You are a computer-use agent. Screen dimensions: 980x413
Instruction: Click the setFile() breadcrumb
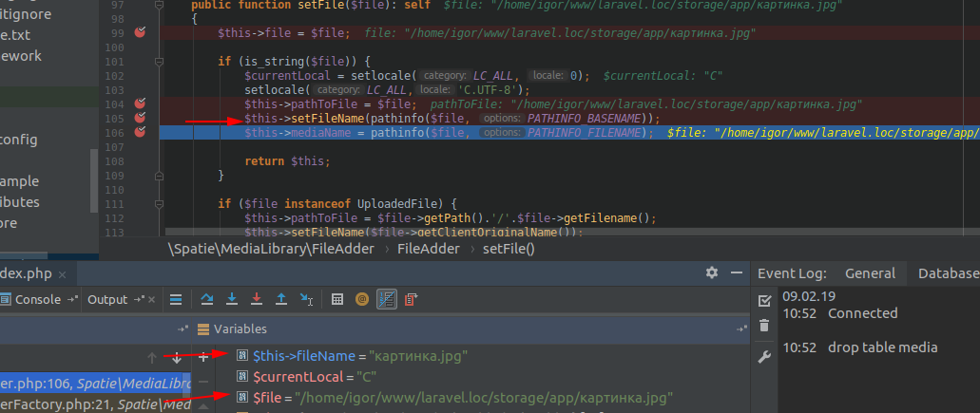[509, 249]
